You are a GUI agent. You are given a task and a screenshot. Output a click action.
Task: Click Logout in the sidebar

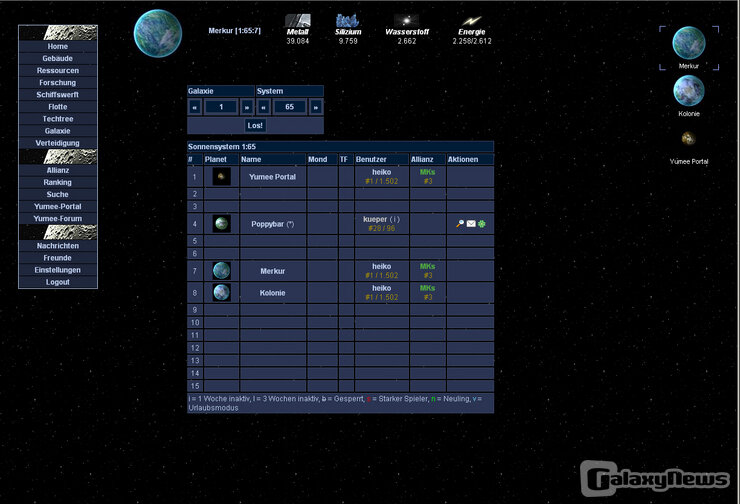pyautogui.click(x=58, y=282)
